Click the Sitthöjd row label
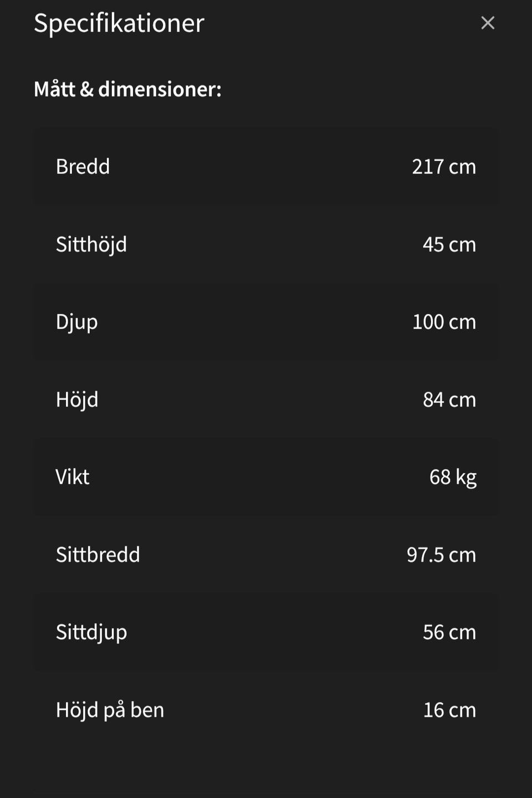 click(x=91, y=244)
